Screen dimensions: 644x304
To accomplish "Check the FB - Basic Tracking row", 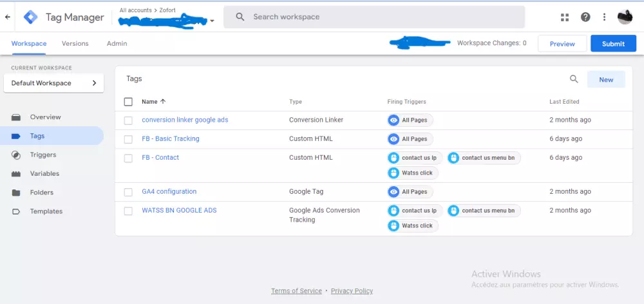I will click(x=128, y=139).
